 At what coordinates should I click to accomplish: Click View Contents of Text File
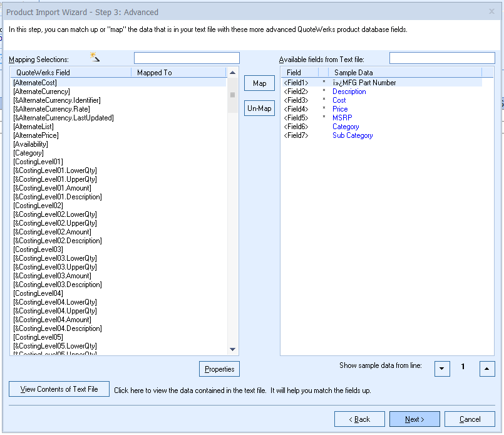point(59,389)
